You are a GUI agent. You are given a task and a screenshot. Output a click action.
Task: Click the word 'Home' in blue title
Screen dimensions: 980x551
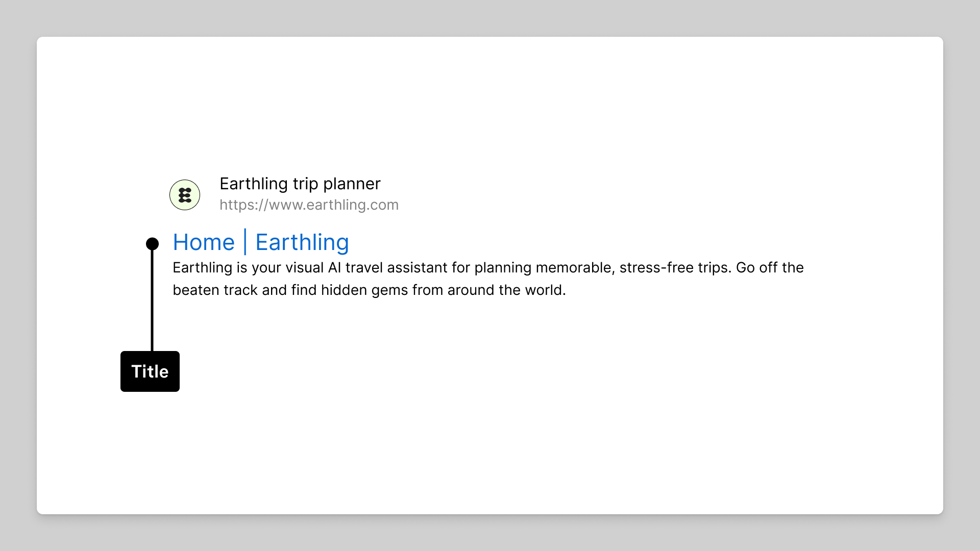(x=204, y=242)
